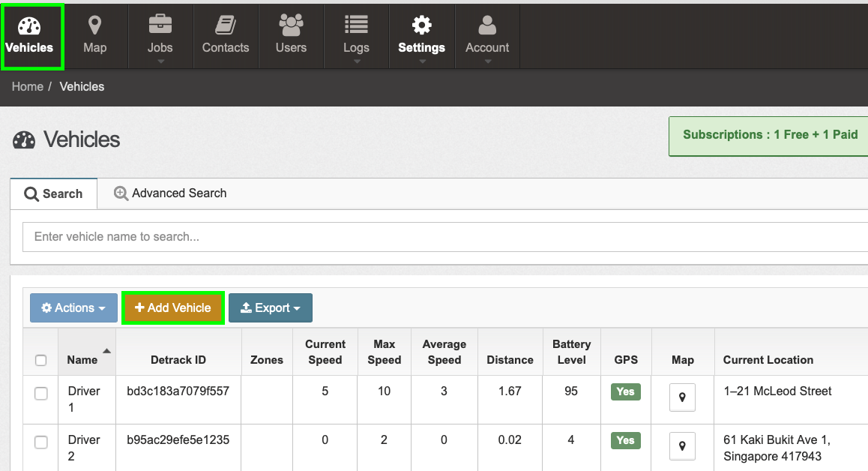Expand the Export dropdown

tap(270, 308)
